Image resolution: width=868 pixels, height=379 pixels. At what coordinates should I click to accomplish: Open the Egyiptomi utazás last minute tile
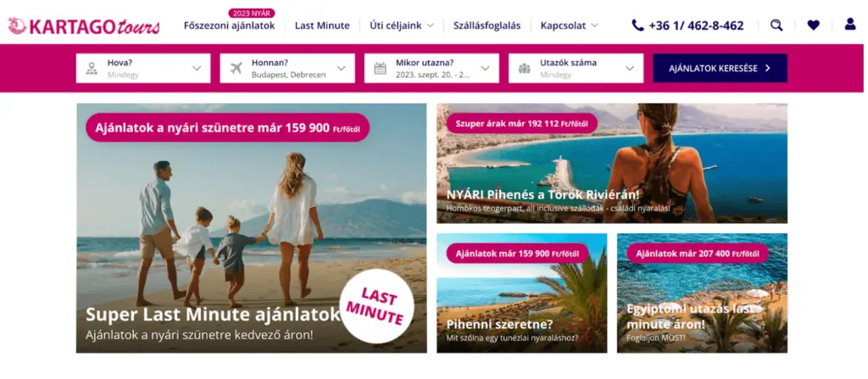(702, 293)
